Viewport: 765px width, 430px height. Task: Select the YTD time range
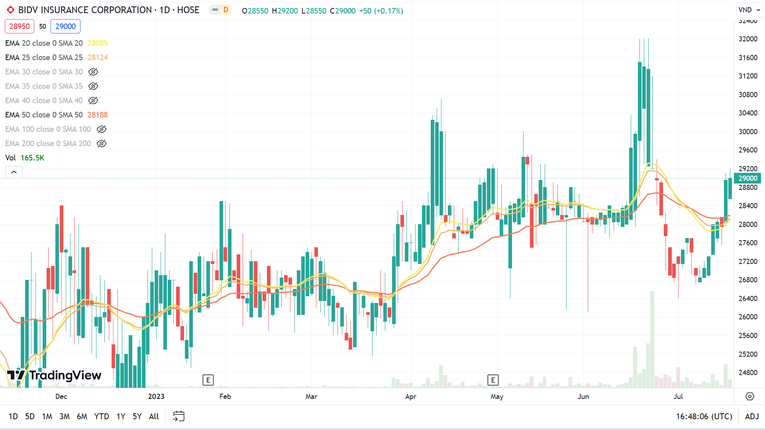pyautogui.click(x=101, y=416)
